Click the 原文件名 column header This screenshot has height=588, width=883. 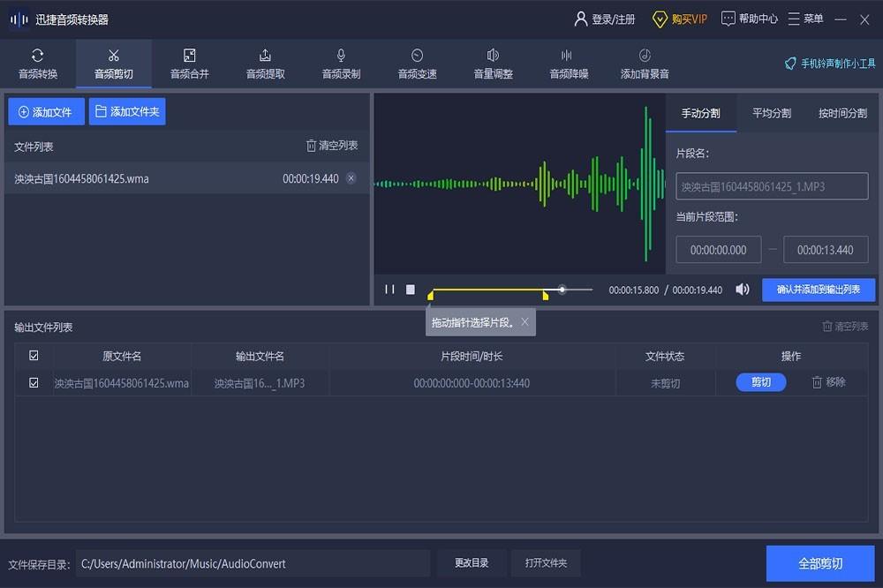pos(122,356)
